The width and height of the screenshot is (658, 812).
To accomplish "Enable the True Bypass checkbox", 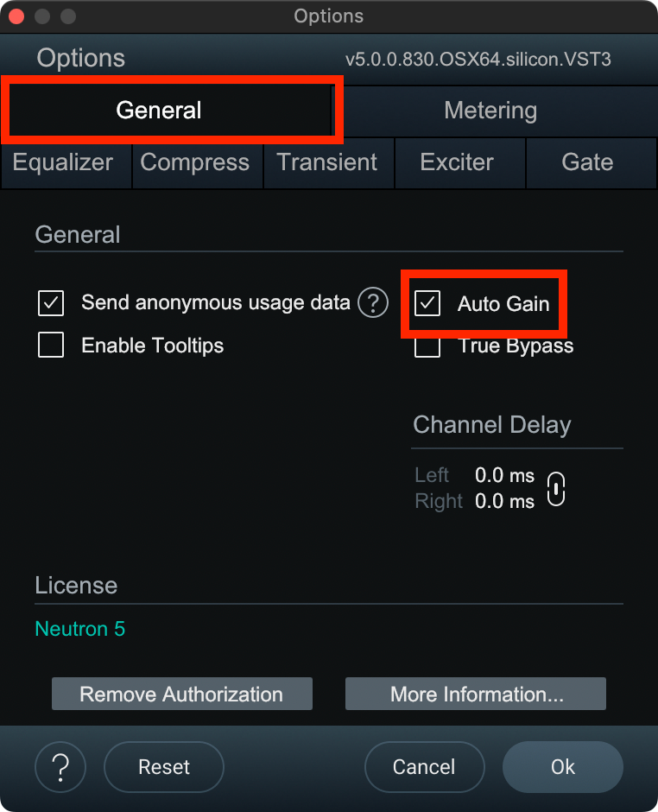I will [427, 347].
